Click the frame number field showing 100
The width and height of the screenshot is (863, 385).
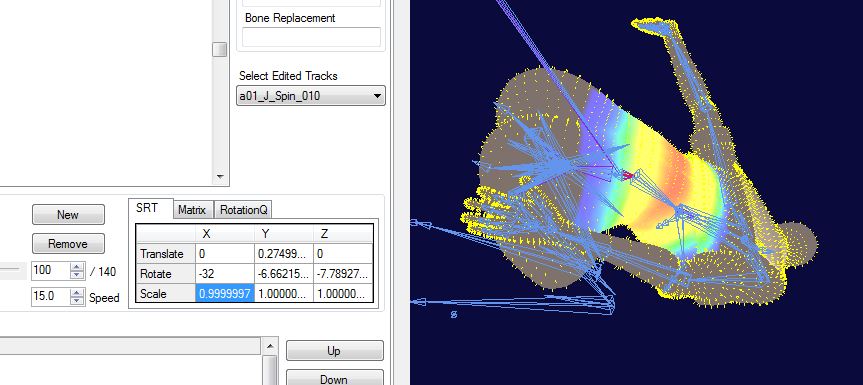tap(51, 270)
